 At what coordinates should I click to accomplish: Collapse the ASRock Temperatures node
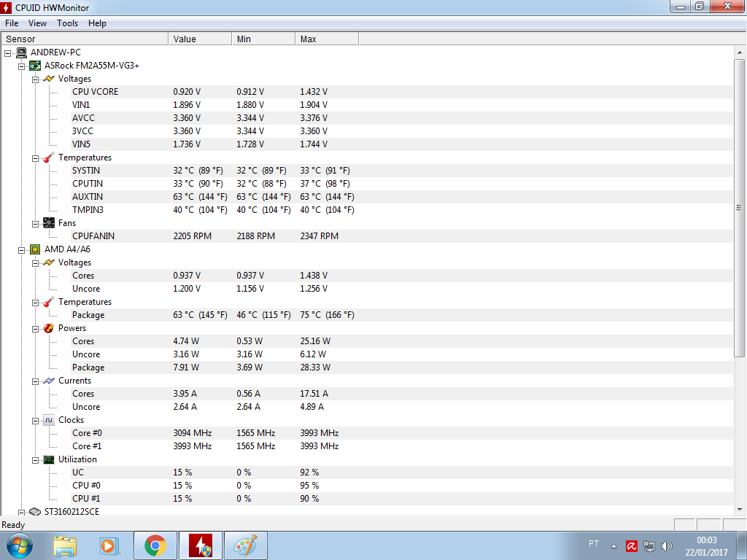(x=35, y=158)
